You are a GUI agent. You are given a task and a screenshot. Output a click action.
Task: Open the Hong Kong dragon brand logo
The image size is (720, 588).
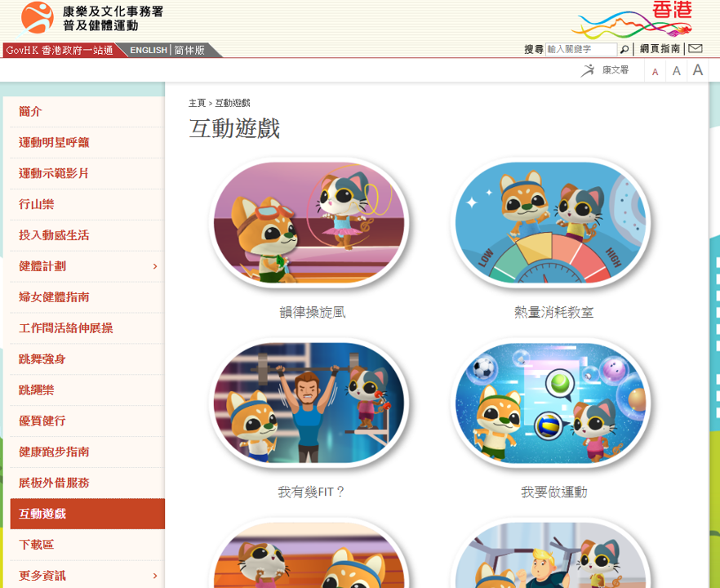pyautogui.click(x=632, y=20)
